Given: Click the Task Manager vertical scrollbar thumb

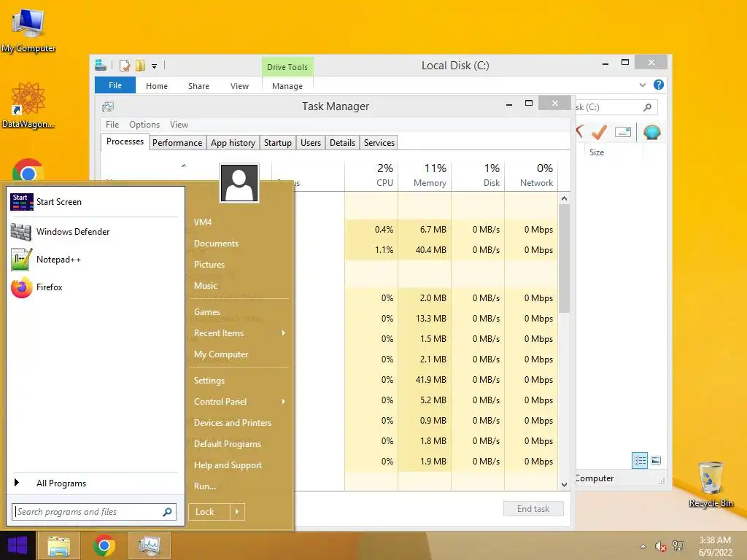Looking at the screenshot, I should (564, 258).
